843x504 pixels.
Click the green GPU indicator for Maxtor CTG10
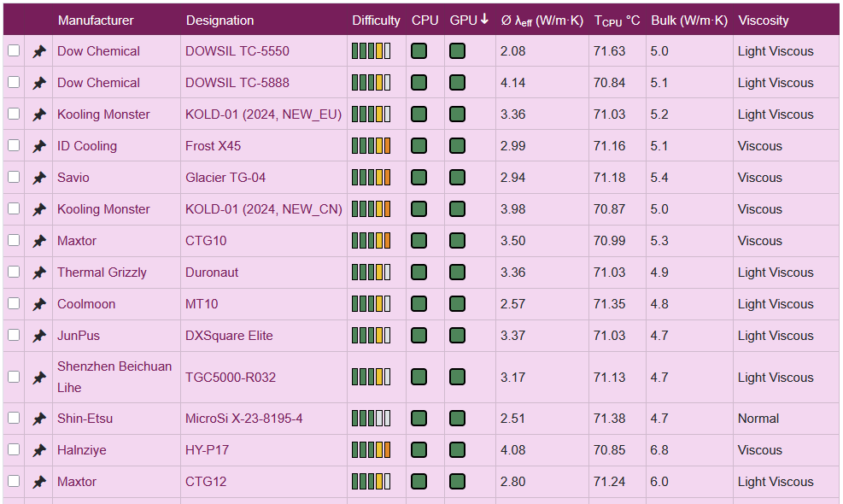pyautogui.click(x=458, y=241)
